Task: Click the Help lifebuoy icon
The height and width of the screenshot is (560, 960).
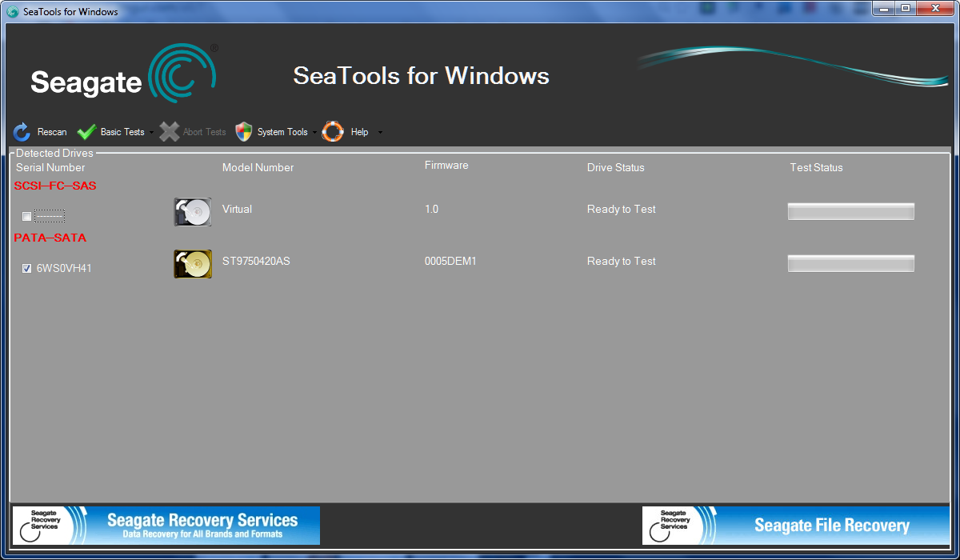Action: [x=333, y=132]
